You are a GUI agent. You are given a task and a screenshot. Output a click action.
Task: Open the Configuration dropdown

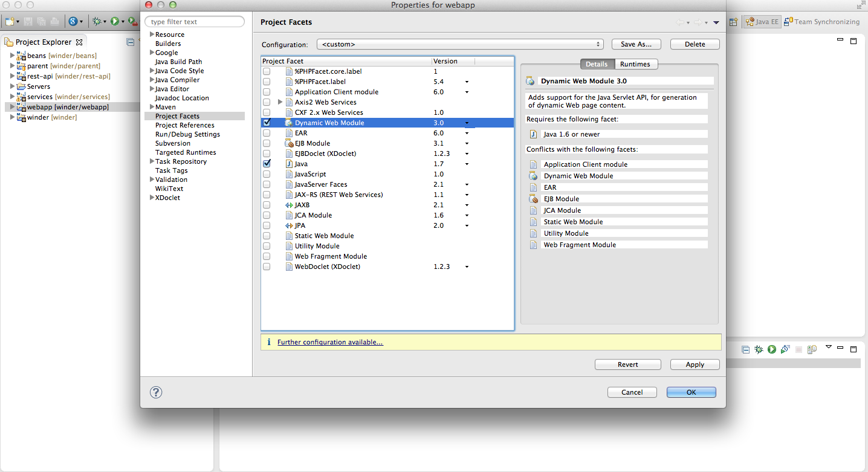597,44
